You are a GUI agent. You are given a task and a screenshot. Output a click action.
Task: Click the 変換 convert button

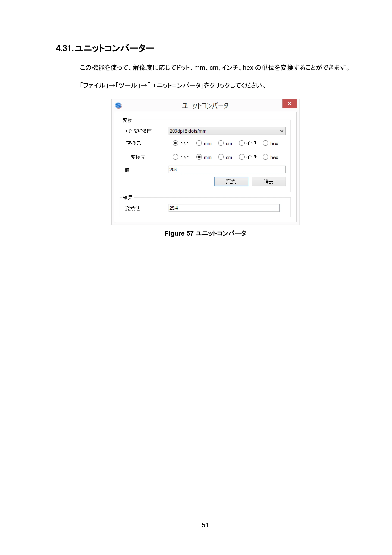point(231,181)
